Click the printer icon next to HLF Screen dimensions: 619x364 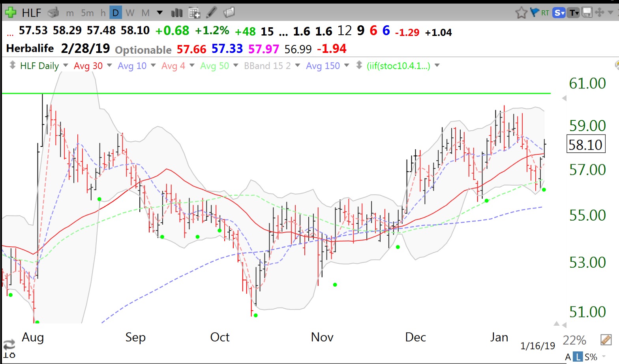pos(53,13)
